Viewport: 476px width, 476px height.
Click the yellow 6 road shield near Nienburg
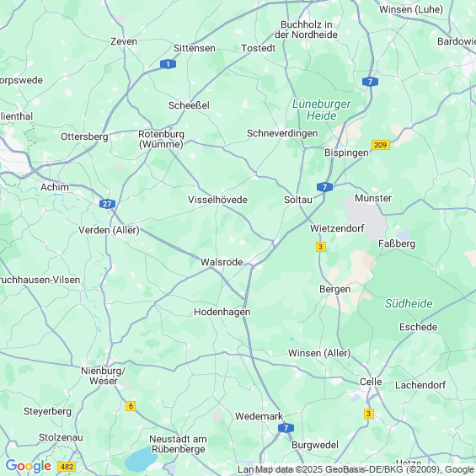[x=131, y=406]
